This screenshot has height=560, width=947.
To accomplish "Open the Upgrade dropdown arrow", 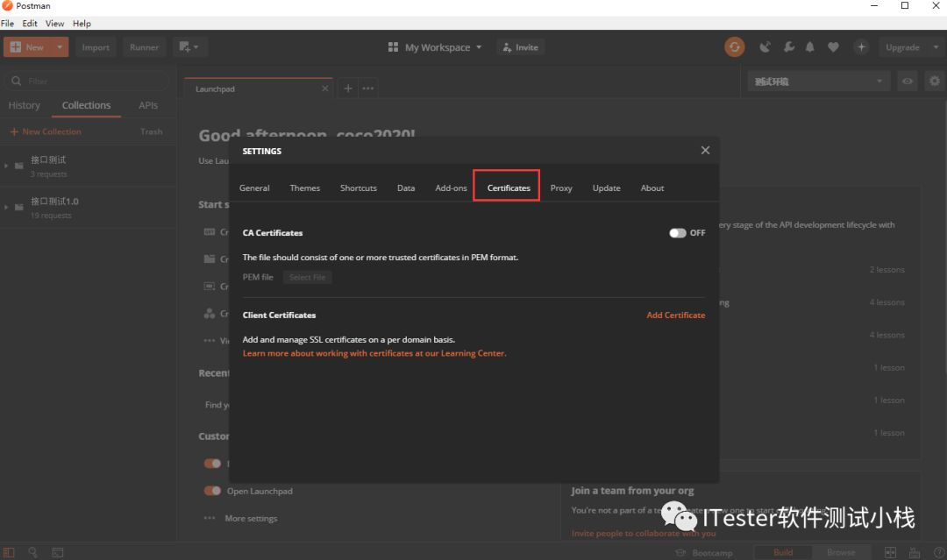I will [936, 47].
